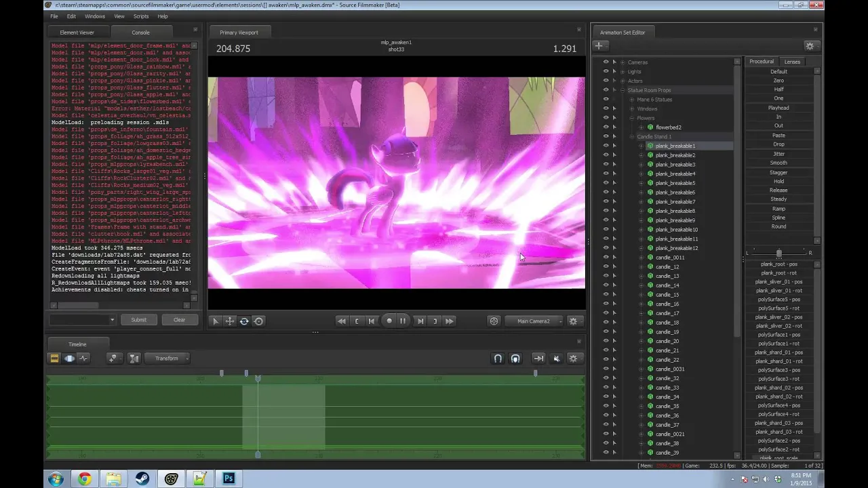The width and height of the screenshot is (868, 488).
Task: Collapse the Candle Stand 1 group
Action: tap(632, 137)
